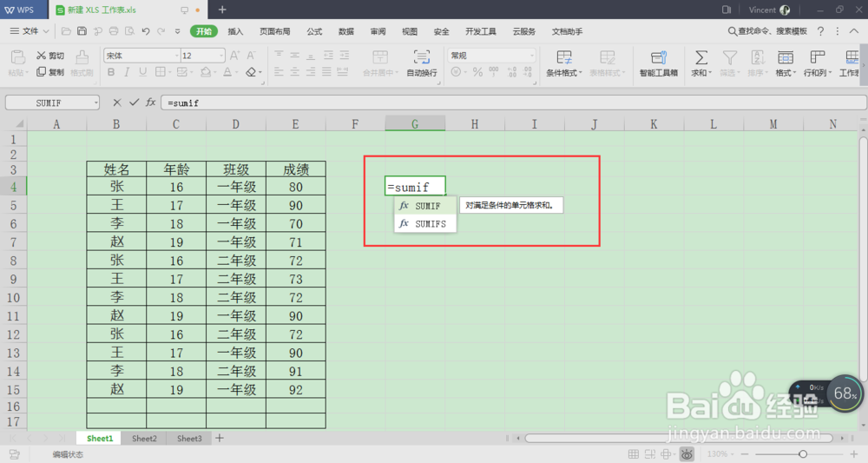Click the Insert Function fx icon
This screenshot has width=868, height=463.
click(x=150, y=103)
